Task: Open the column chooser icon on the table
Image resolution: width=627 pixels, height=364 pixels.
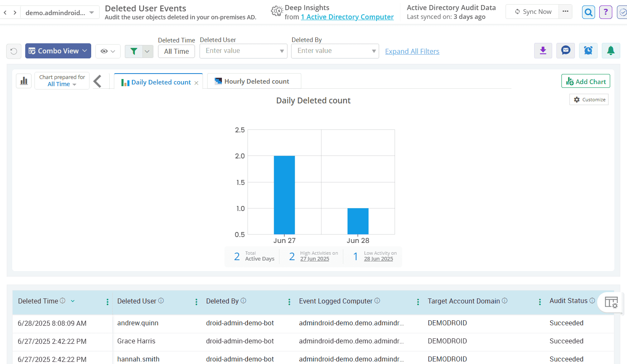Action: pyautogui.click(x=611, y=302)
